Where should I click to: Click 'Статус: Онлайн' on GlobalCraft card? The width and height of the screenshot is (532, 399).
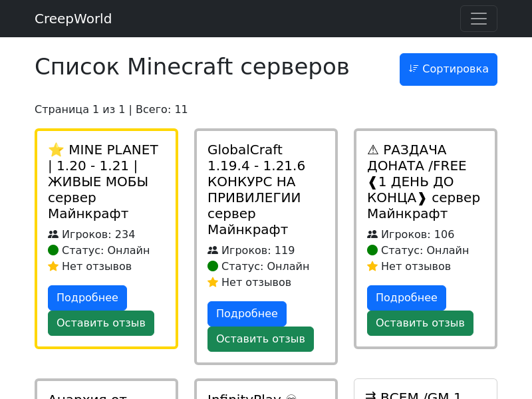click(265, 266)
